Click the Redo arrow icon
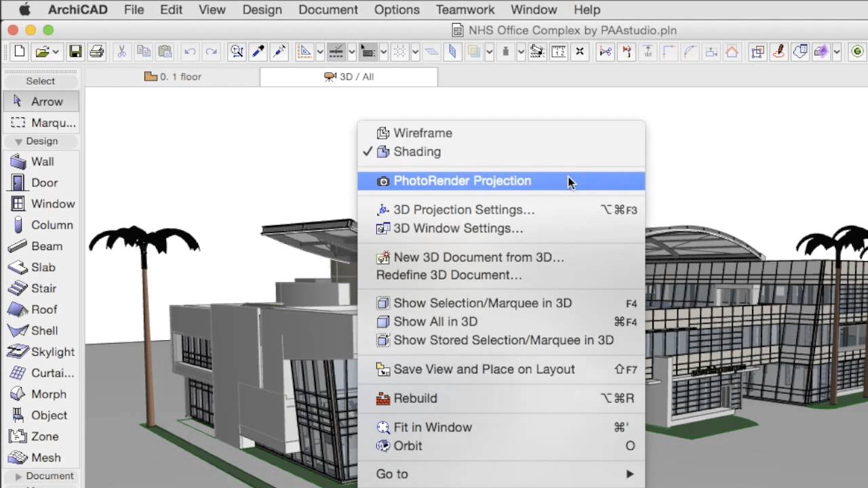The image size is (868, 488). (x=211, y=52)
